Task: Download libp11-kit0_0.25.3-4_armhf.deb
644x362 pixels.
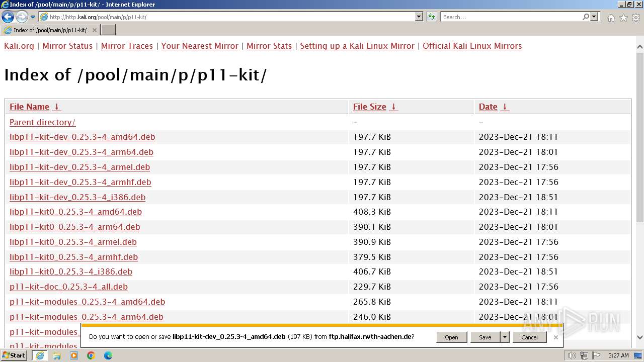Action: tap(73, 257)
